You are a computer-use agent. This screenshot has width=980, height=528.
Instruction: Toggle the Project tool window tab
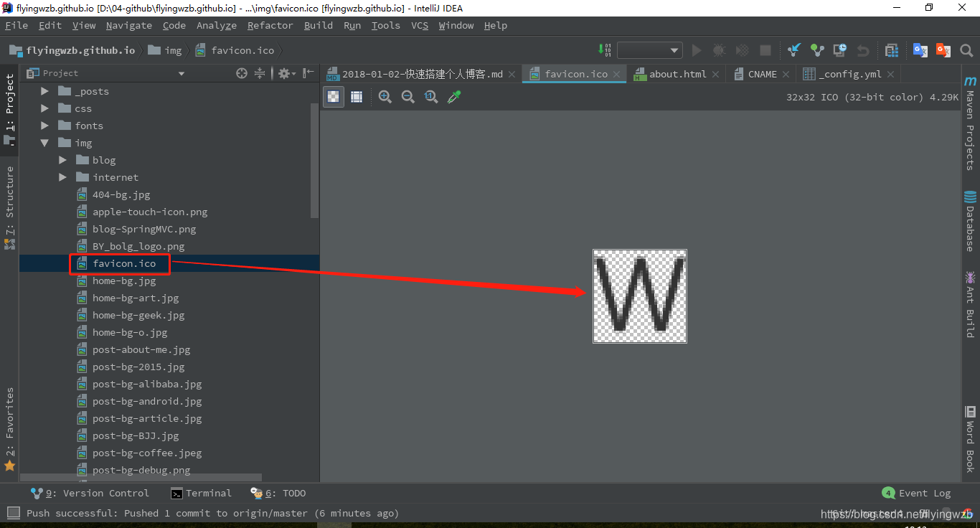pyautogui.click(x=9, y=110)
